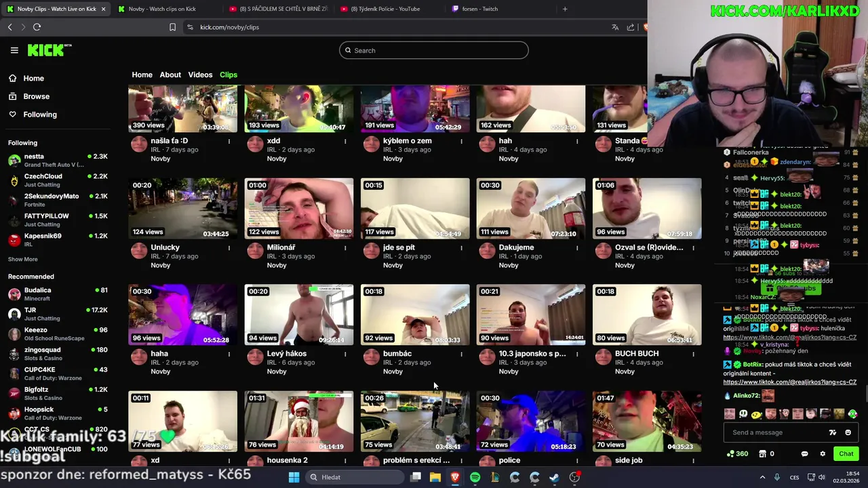Open File Explorer from the taskbar
868x488 pixels.
pos(435,477)
